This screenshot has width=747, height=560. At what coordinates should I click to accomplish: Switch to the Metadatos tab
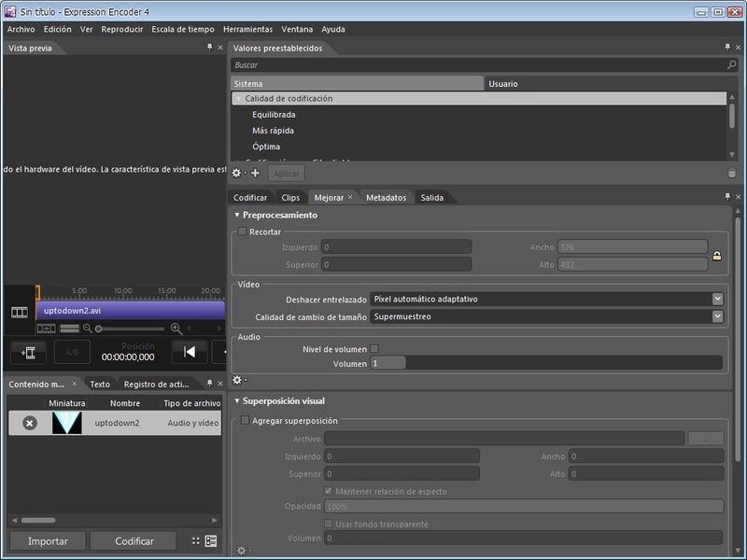tap(386, 198)
